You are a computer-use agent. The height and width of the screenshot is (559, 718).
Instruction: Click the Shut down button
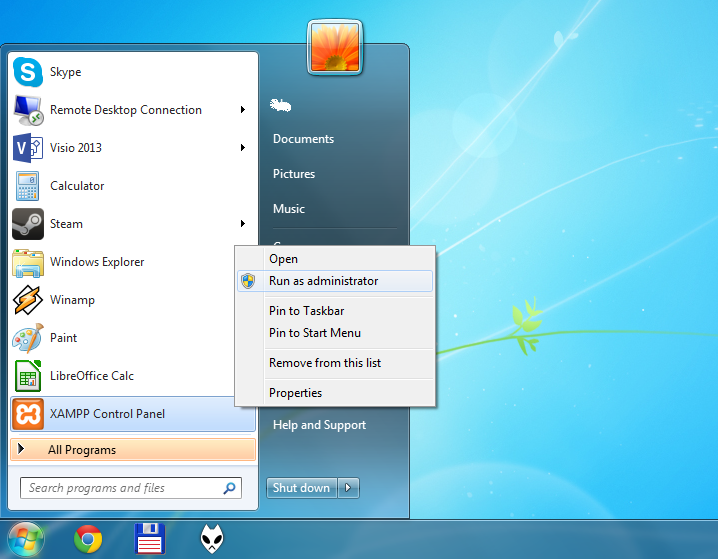coord(302,488)
